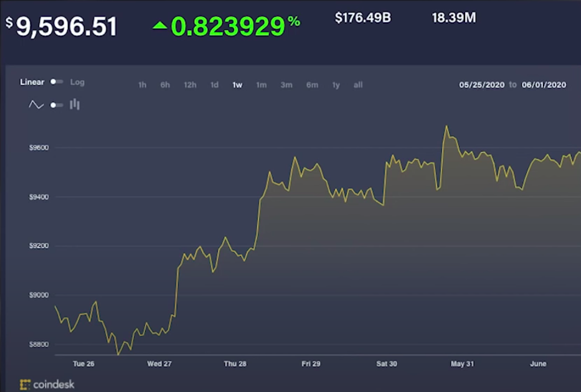This screenshot has width=581, height=392.
Task: Select the 1w time range
Action: 237,85
